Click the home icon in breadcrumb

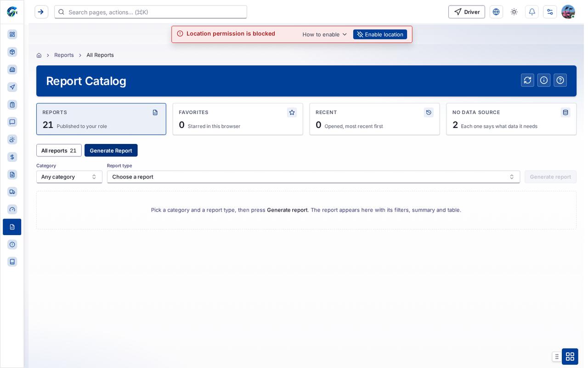coord(39,55)
